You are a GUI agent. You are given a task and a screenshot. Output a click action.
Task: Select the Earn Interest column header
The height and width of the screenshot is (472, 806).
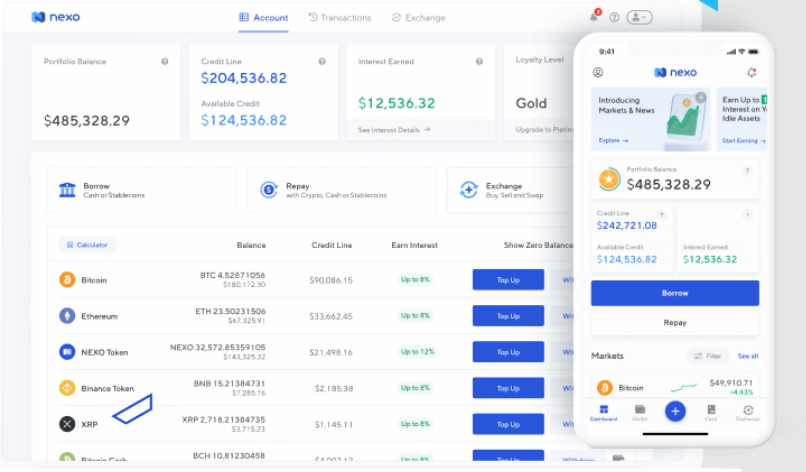pos(414,245)
